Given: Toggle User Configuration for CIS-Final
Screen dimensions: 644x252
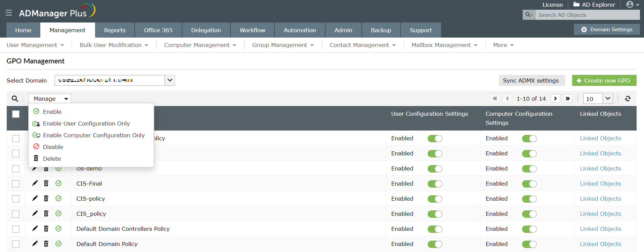Looking at the screenshot, I should (435, 184).
